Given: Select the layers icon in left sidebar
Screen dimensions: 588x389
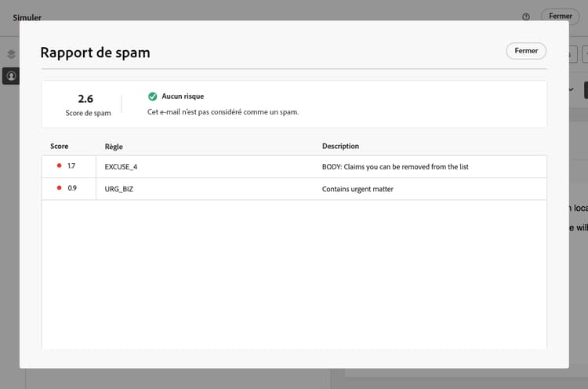Looking at the screenshot, I should [11, 54].
